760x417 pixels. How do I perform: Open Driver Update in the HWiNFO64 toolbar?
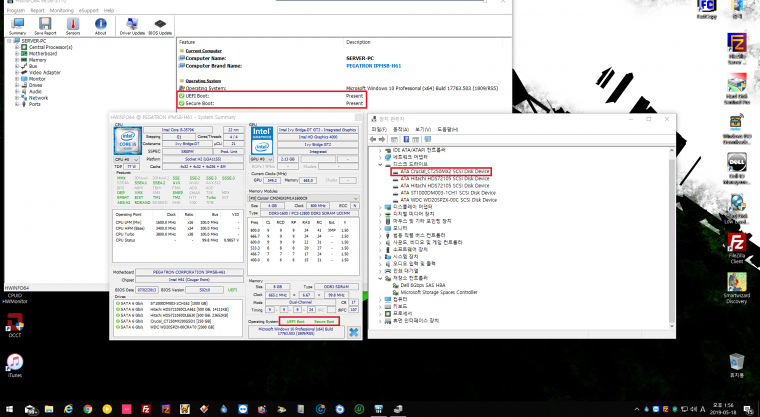pyautogui.click(x=132, y=26)
